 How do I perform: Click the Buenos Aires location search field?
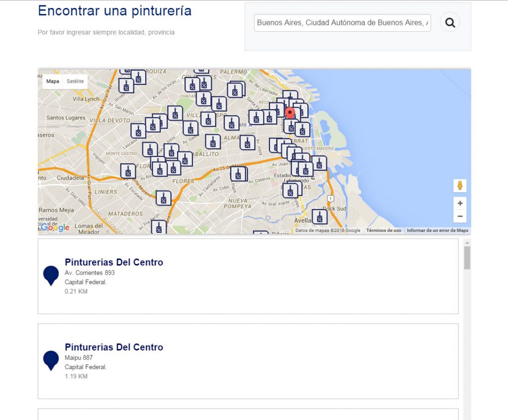click(x=342, y=23)
